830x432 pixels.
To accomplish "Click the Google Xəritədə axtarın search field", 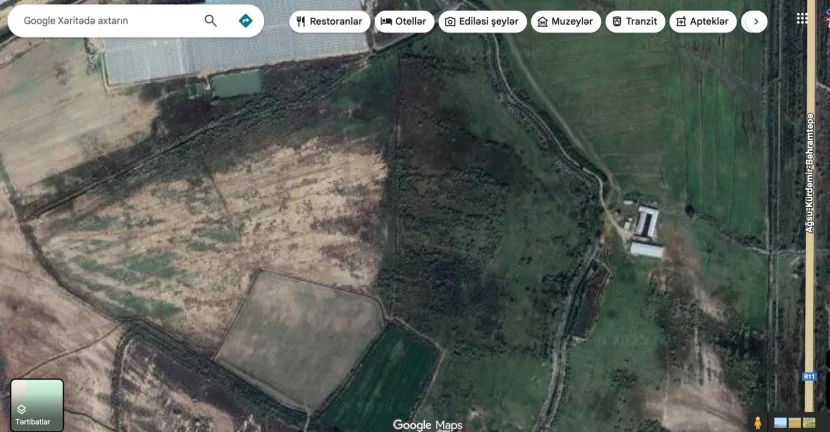I will (110, 21).
